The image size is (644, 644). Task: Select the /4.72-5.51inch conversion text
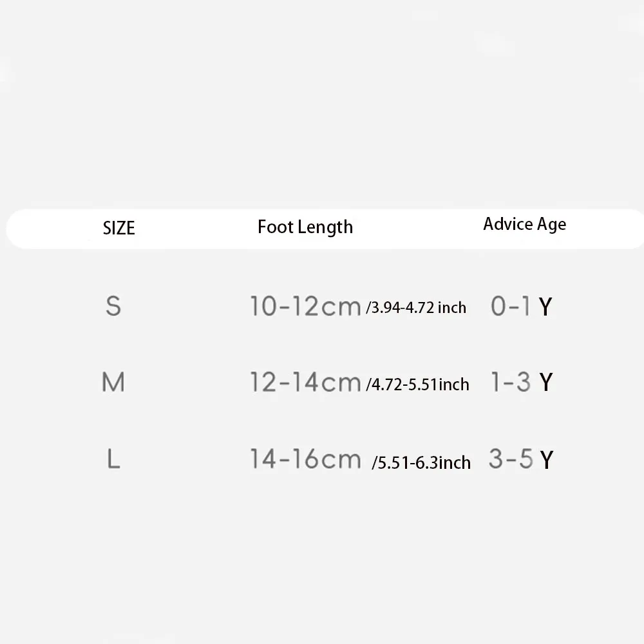point(417,385)
